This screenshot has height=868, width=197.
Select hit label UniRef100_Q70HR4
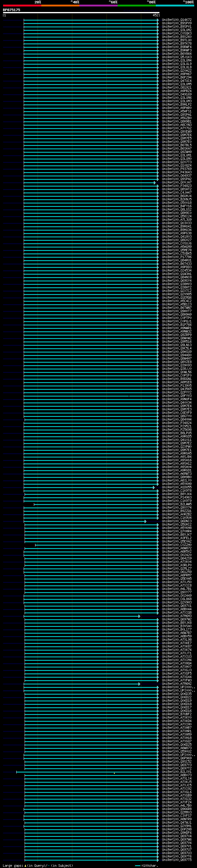click(x=176, y=531)
